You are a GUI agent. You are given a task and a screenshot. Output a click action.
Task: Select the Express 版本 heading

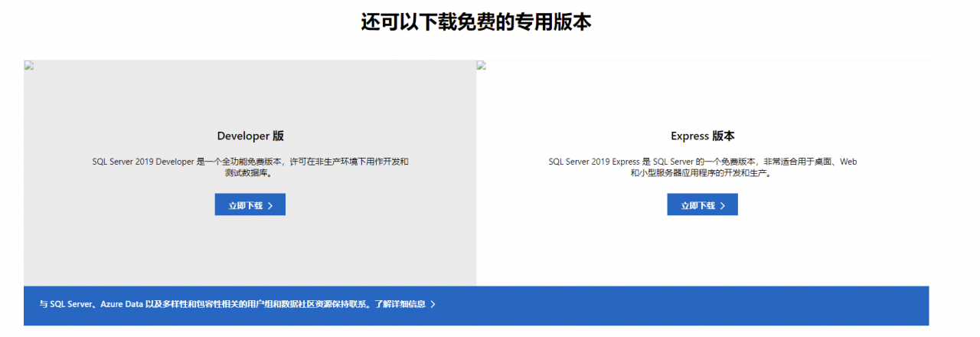(703, 136)
